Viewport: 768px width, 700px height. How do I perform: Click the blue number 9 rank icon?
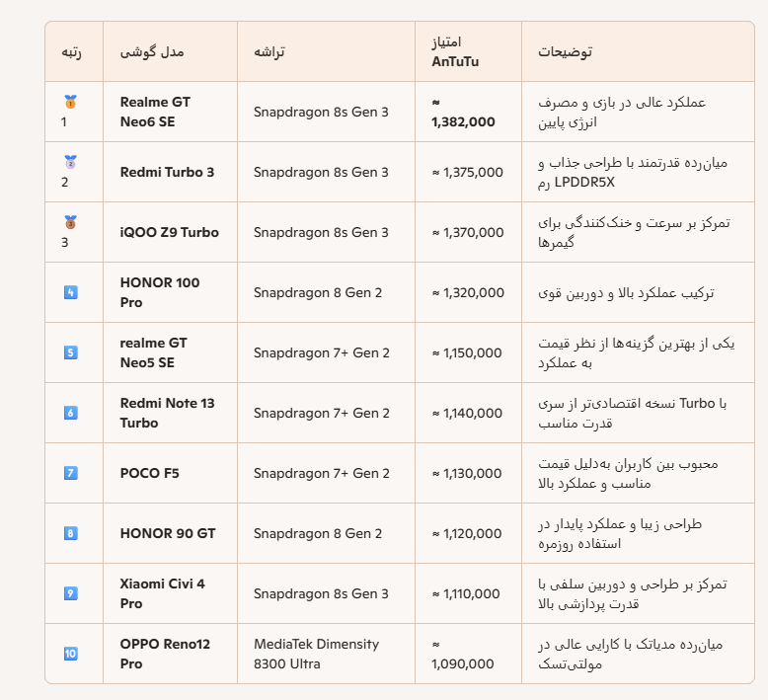(x=70, y=593)
